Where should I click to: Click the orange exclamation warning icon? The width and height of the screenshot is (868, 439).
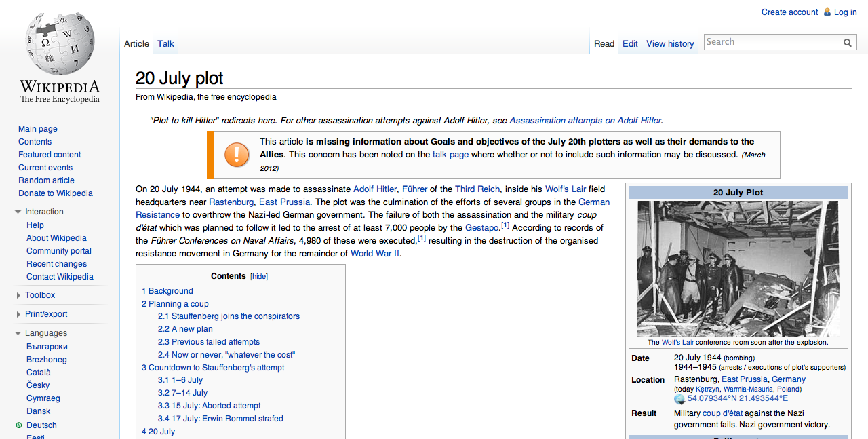click(237, 155)
